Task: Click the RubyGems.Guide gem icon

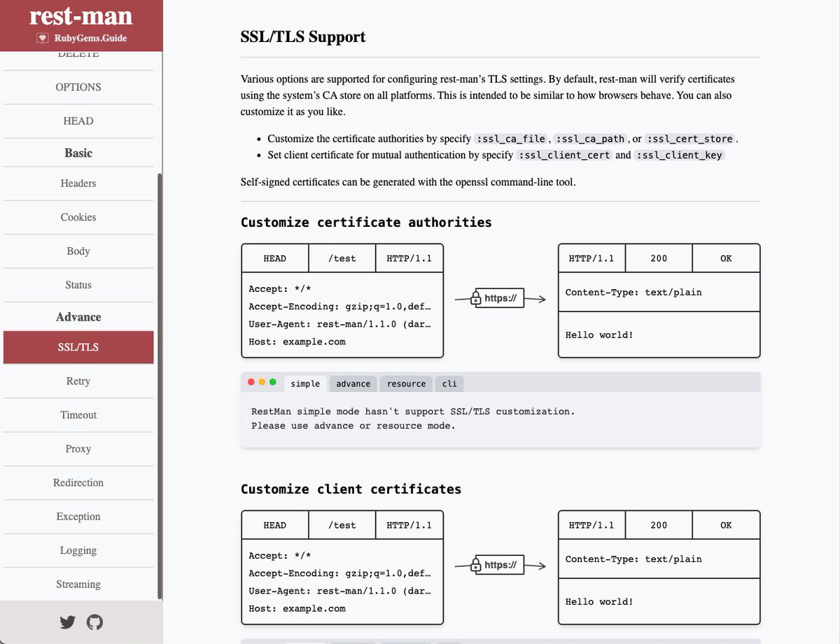Action: [x=42, y=38]
